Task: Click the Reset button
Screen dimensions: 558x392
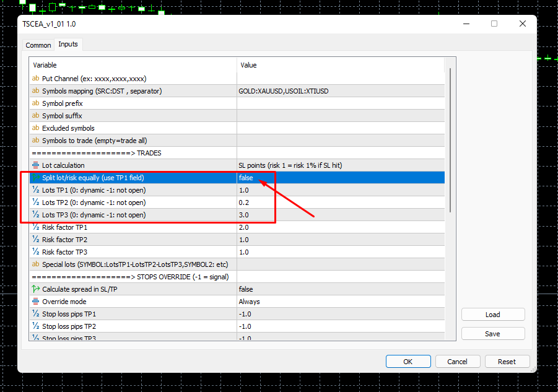Action: (507, 362)
